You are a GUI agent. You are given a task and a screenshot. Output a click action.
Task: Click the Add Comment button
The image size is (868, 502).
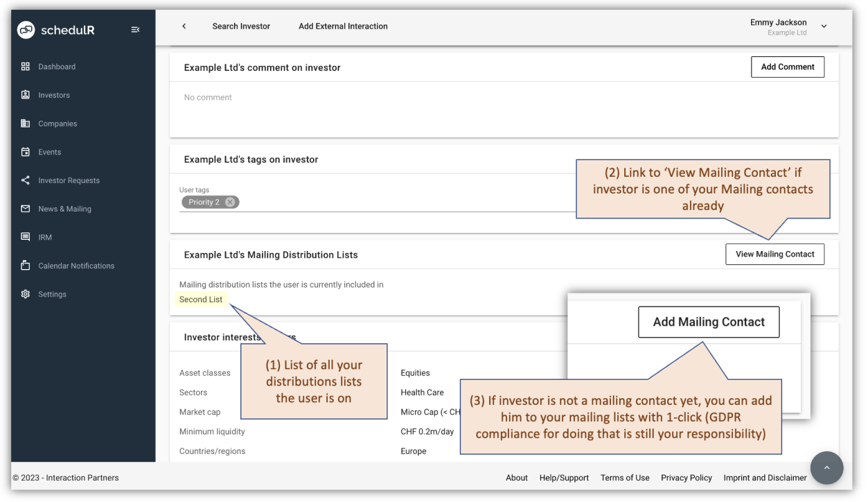coord(788,67)
